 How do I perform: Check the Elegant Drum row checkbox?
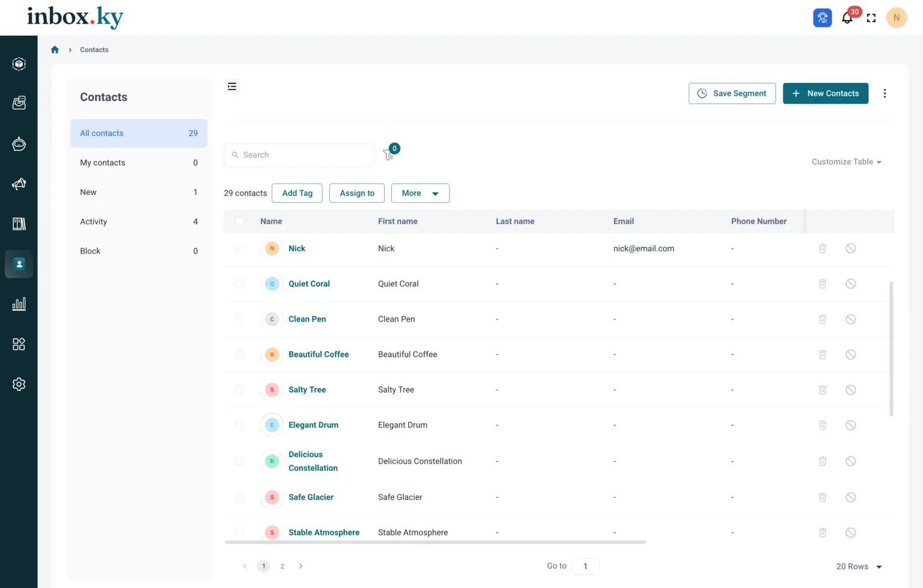pyautogui.click(x=240, y=425)
